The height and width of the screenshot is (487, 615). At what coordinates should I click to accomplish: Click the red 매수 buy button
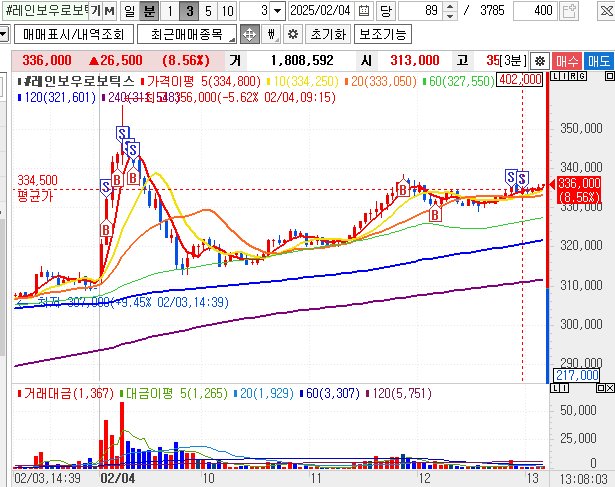(x=566, y=61)
